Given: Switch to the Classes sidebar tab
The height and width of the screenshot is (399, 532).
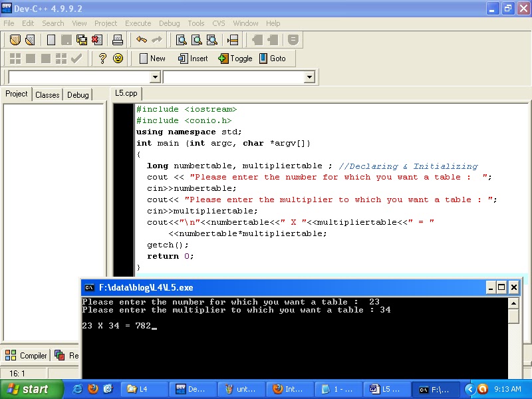Looking at the screenshot, I should click(47, 95).
